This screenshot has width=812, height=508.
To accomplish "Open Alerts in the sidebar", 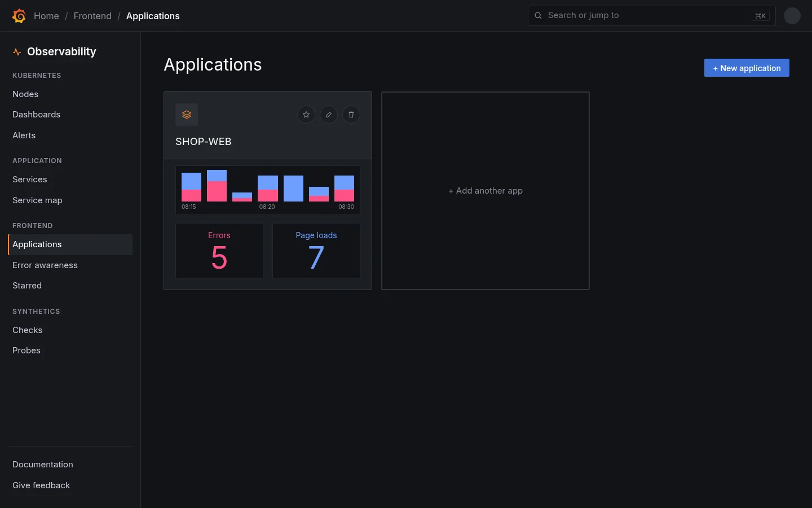I will 70,135.
